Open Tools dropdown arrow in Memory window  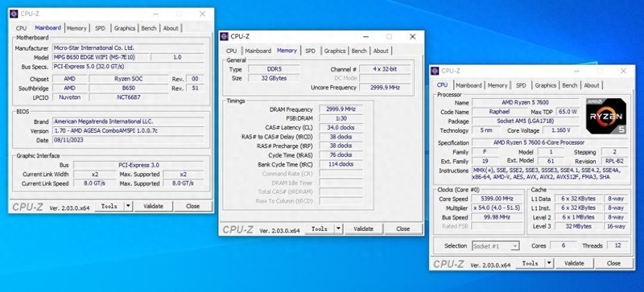point(338,228)
